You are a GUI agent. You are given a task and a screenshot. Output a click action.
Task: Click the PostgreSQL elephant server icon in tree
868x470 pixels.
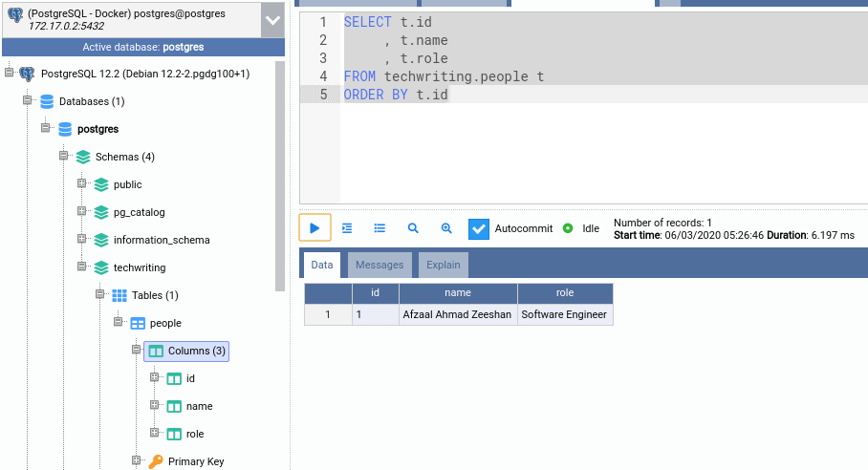pos(27,74)
